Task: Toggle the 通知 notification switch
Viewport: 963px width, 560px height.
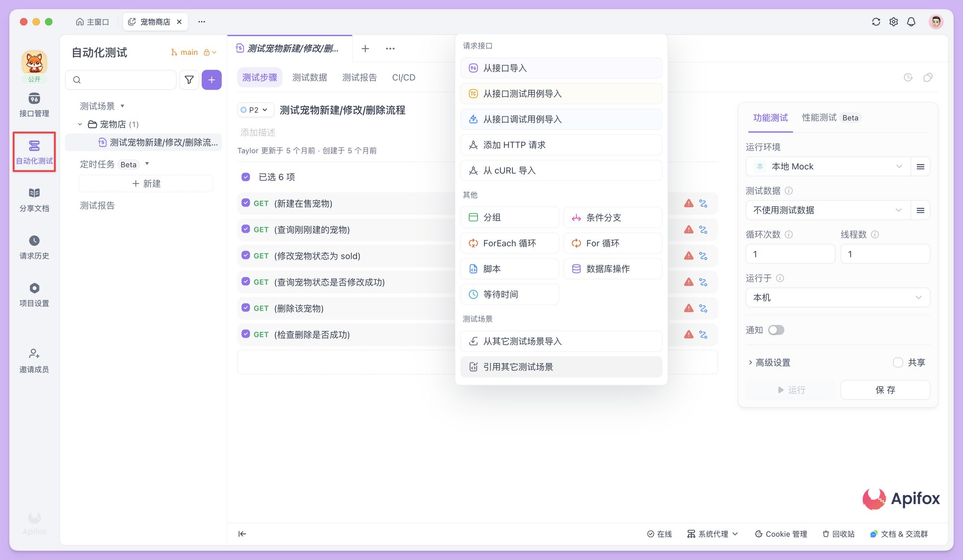Action: (x=776, y=330)
